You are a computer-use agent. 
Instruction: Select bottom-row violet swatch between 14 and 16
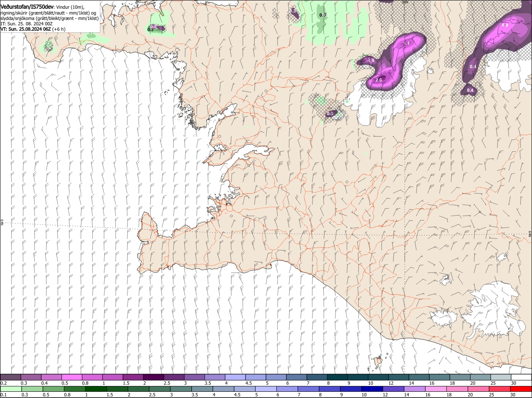point(414,389)
